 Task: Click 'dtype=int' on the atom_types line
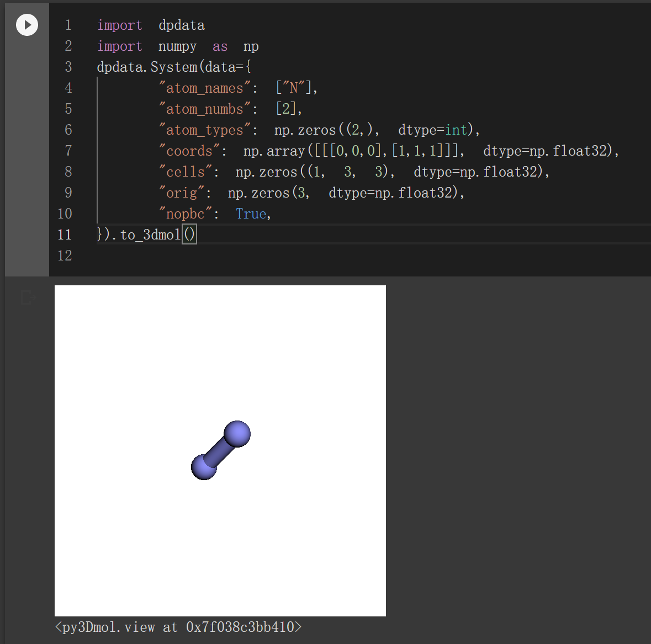(x=433, y=130)
